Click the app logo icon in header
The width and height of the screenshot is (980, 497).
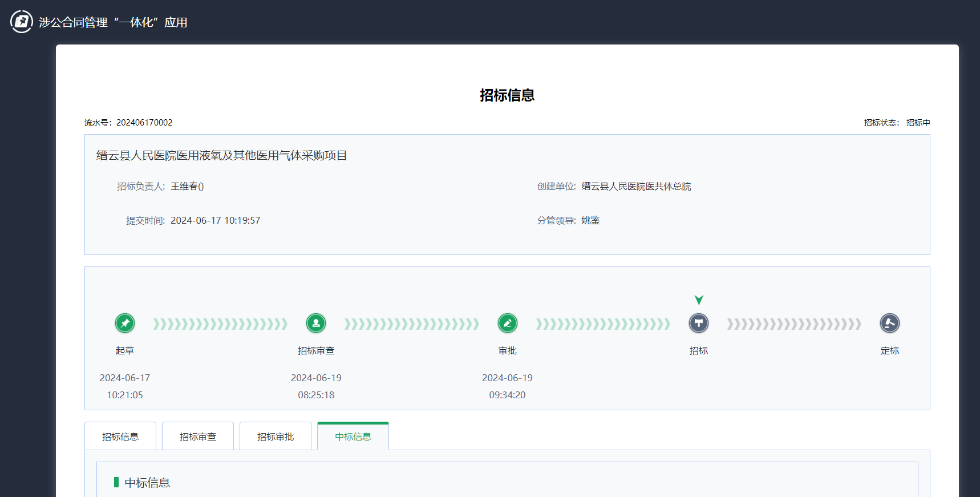(22, 22)
